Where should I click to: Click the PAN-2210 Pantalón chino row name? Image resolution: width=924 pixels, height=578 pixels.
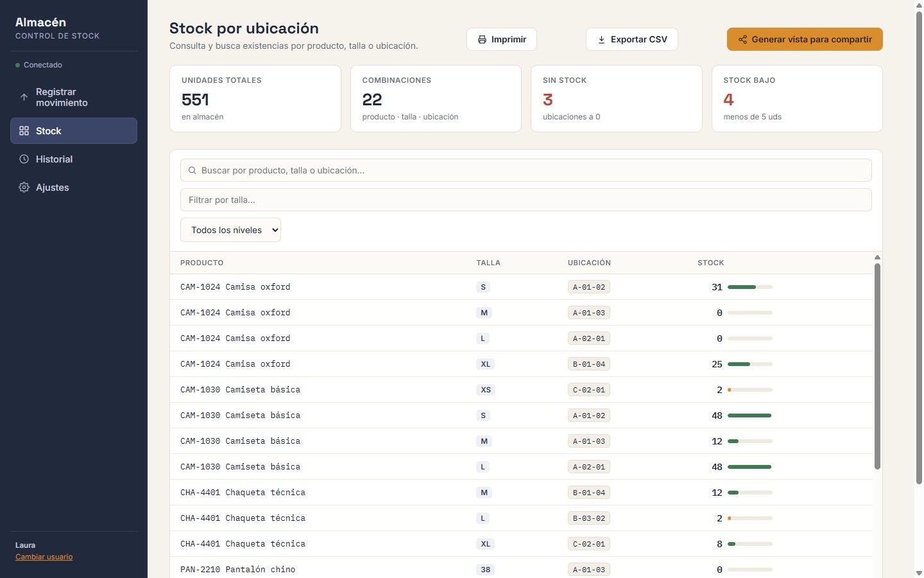[x=238, y=570]
